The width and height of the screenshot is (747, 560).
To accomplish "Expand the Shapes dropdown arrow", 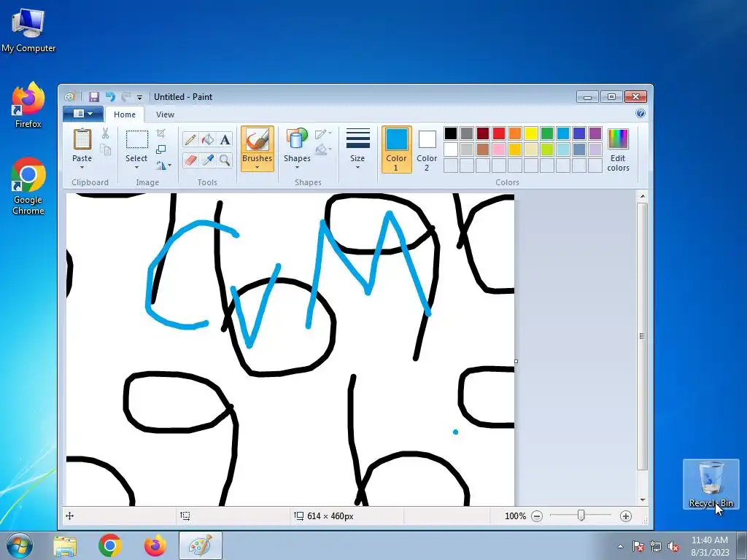I will coord(297,168).
